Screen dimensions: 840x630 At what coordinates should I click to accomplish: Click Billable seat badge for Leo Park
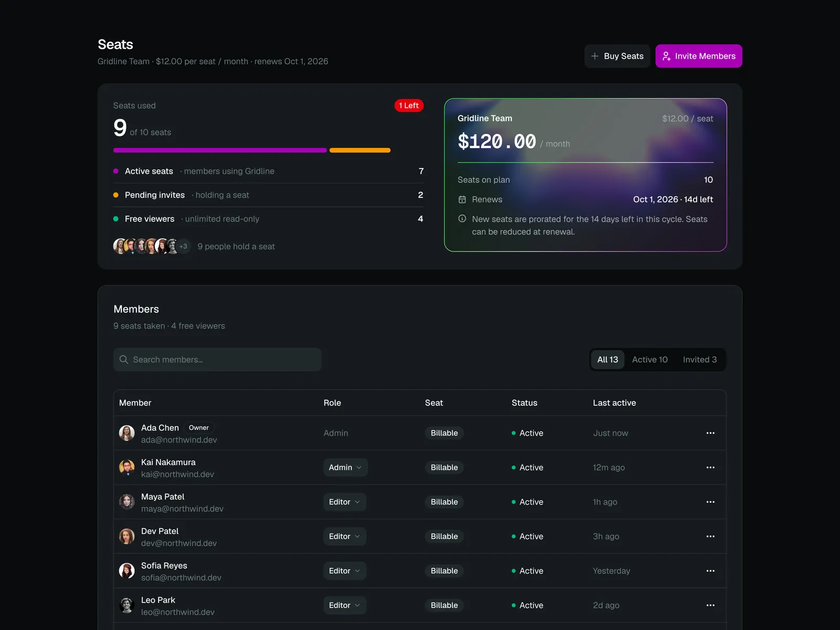coord(444,605)
